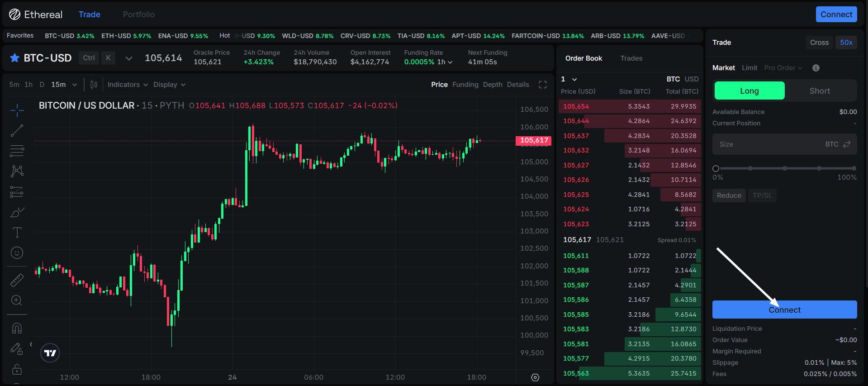Image resolution: width=868 pixels, height=386 pixels.
Task: Toggle stay in drawing mode
Action: 17,348
